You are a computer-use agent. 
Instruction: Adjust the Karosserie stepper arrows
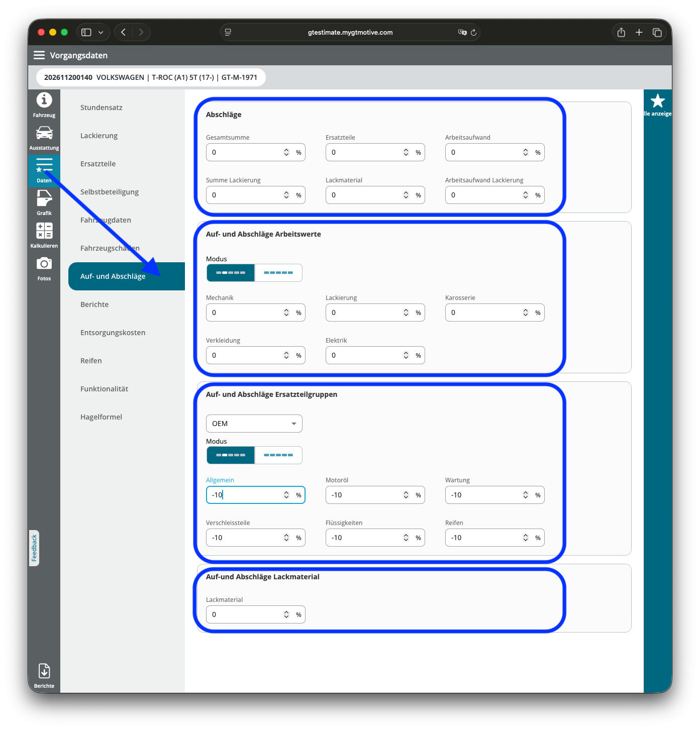(x=526, y=312)
